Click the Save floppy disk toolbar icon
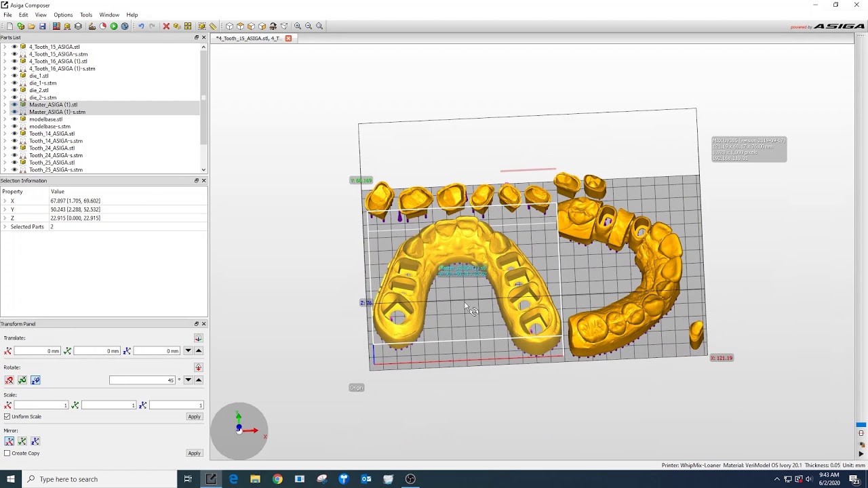This screenshot has height=488, width=868. (42, 26)
